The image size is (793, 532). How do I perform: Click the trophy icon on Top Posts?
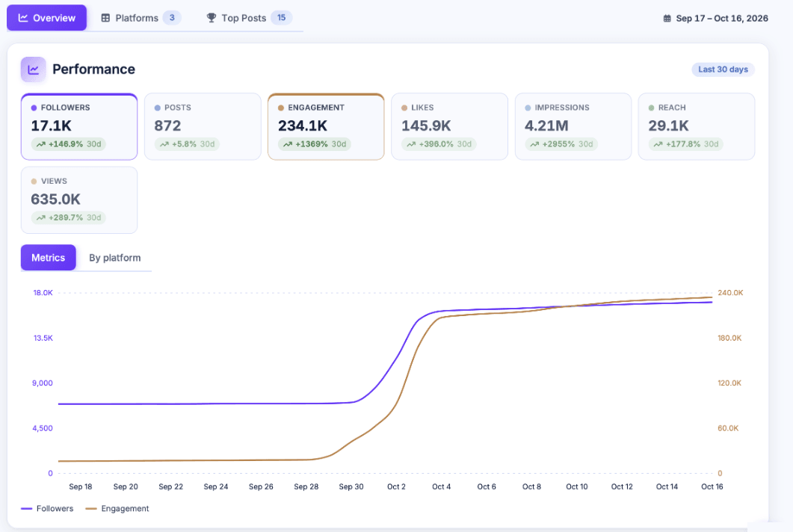pos(212,18)
